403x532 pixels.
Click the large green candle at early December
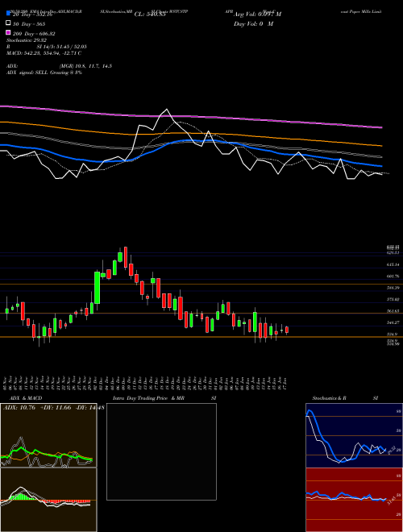click(98, 288)
